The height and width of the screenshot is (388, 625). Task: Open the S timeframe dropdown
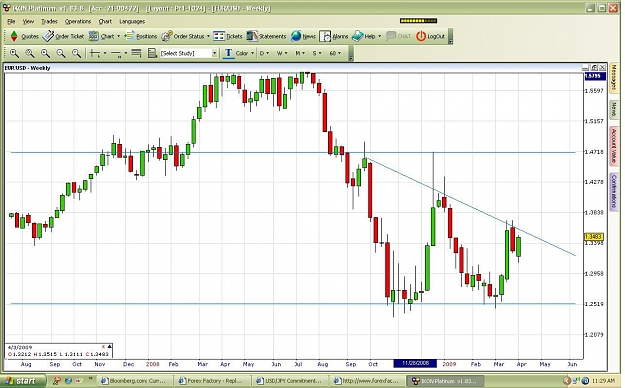316,53
